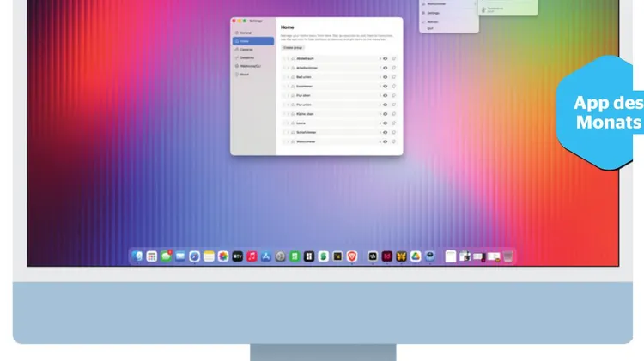This screenshot has height=361, width=644.
Task: Hide the Esszimmer room via eye icon
Action: click(385, 86)
